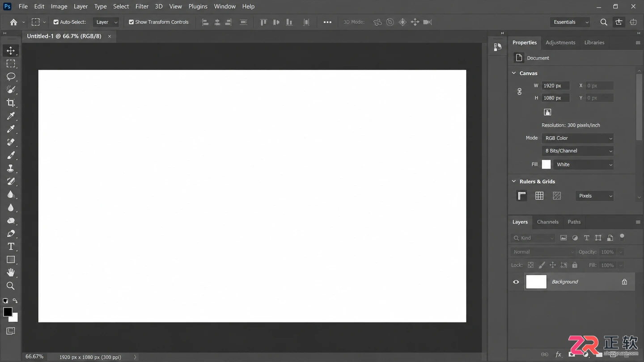Viewport: 644px width, 362px height.
Task: Open the Essentials workspace dropdown
Action: (x=570, y=22)
